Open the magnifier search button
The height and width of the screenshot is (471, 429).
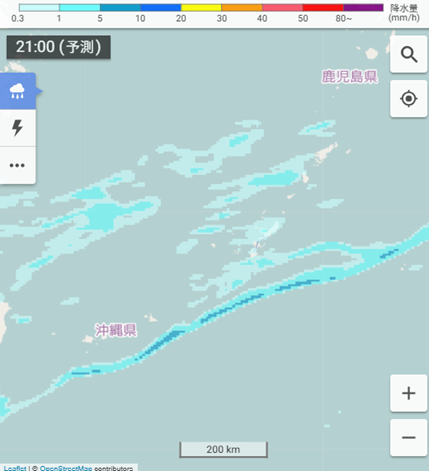click(x=409, y=54)
